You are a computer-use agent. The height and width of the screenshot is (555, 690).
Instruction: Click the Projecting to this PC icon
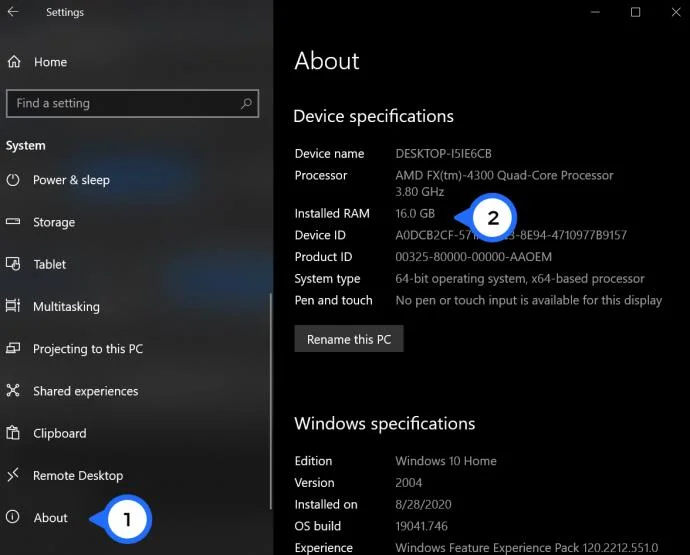[13, 349]
